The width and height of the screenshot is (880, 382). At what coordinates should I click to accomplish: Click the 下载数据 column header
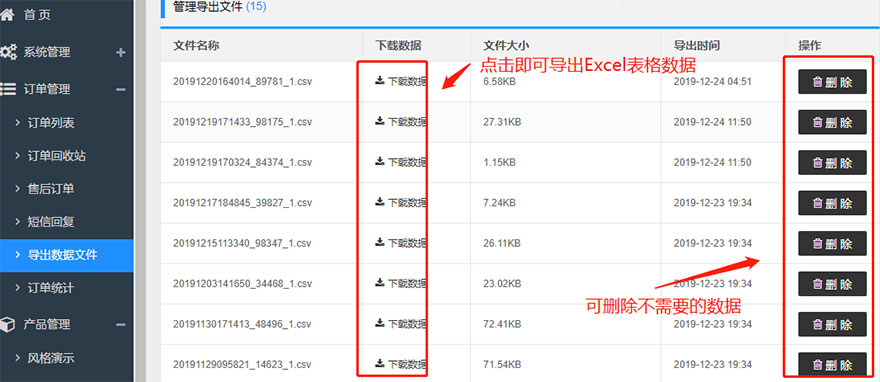pyautogui.click(x=398, y=45)
